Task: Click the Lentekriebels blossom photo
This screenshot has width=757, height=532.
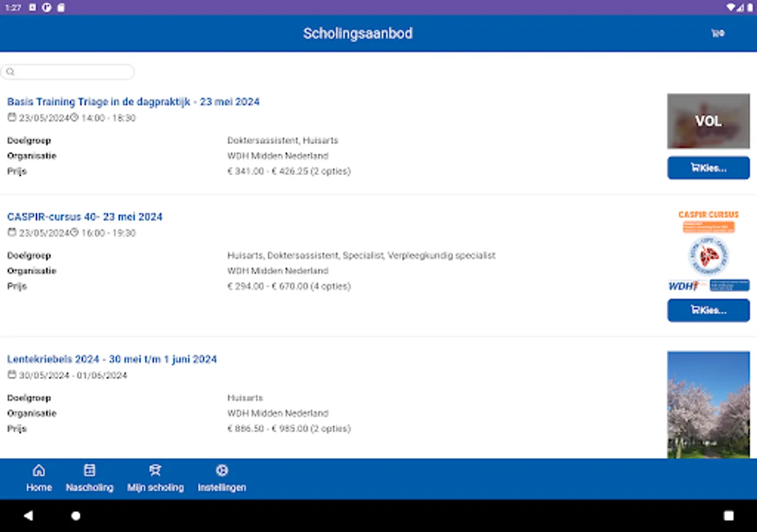Action: (709, 404)
